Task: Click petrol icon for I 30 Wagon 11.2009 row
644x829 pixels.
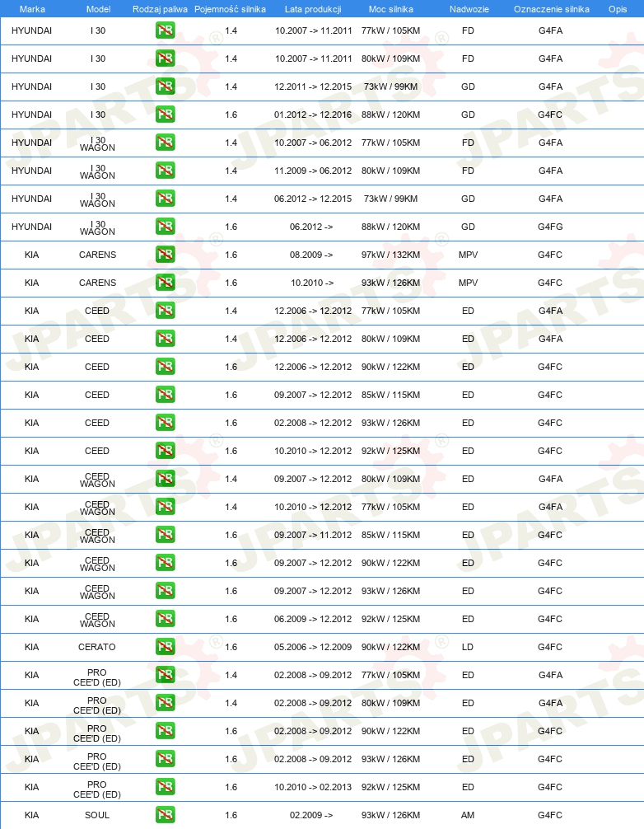Action: (166, 171)
